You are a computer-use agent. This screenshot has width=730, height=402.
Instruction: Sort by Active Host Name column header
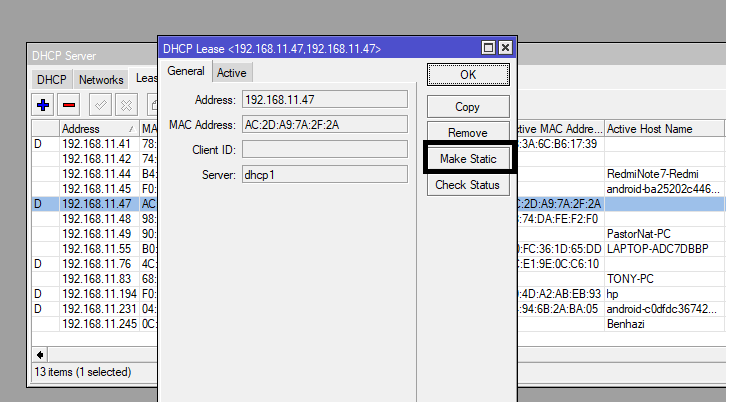click(664, 129)
